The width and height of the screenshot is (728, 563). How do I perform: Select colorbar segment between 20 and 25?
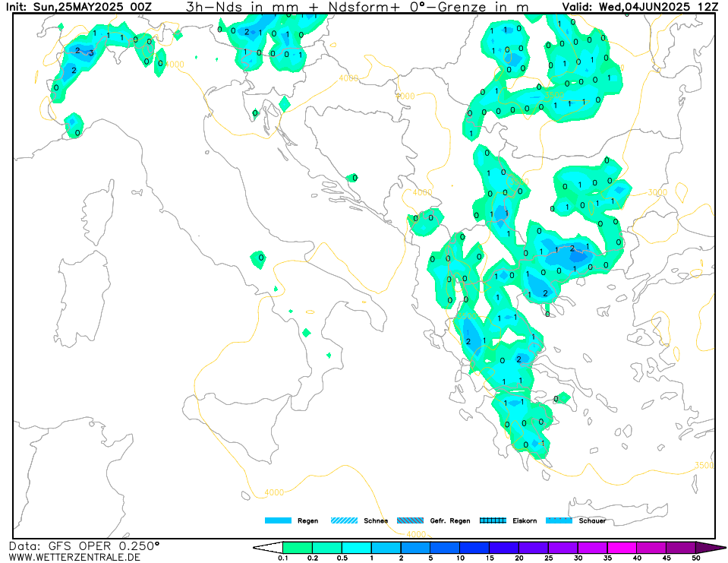tap(534, 547)
